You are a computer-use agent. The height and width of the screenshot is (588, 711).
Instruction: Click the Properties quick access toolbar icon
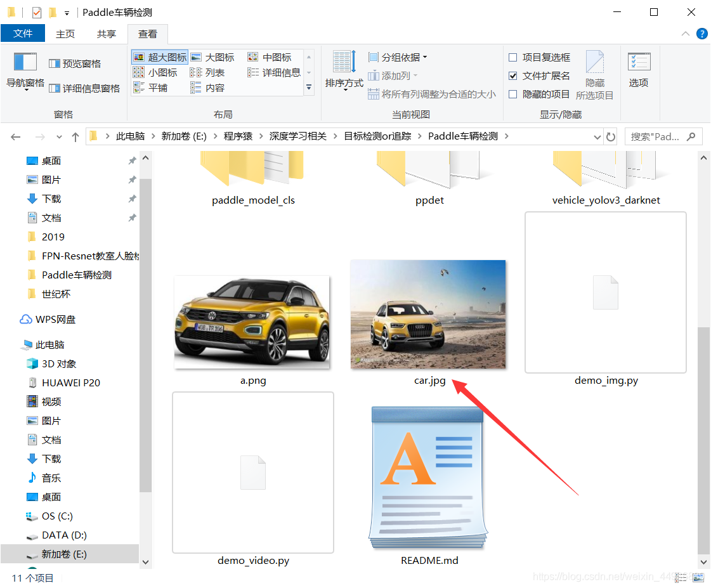tap(37, 12)
